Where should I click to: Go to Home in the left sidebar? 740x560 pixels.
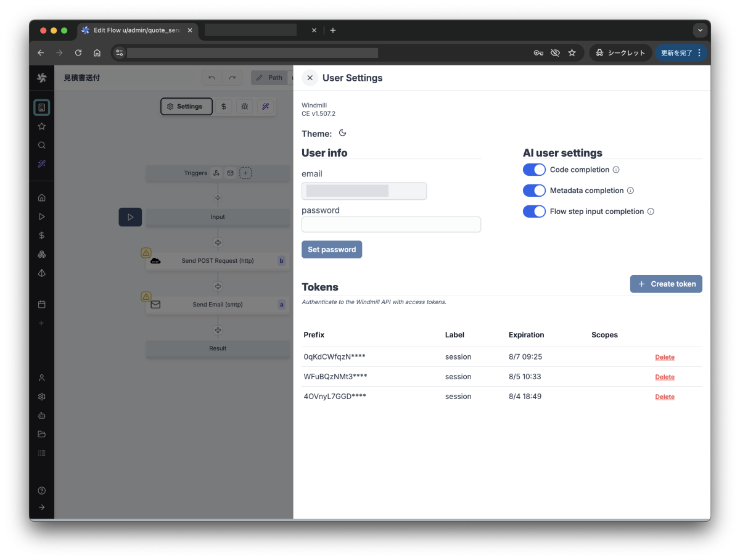click(x=42, y=198)
